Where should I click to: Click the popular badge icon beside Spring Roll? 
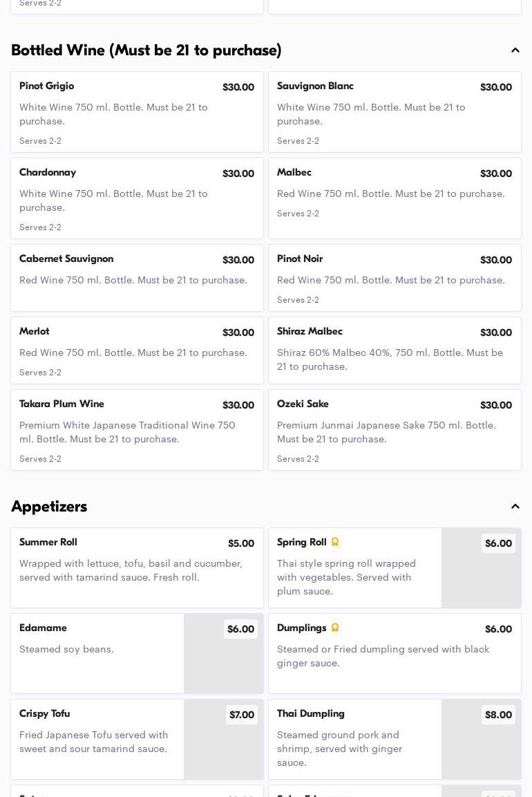click(335, 542)
